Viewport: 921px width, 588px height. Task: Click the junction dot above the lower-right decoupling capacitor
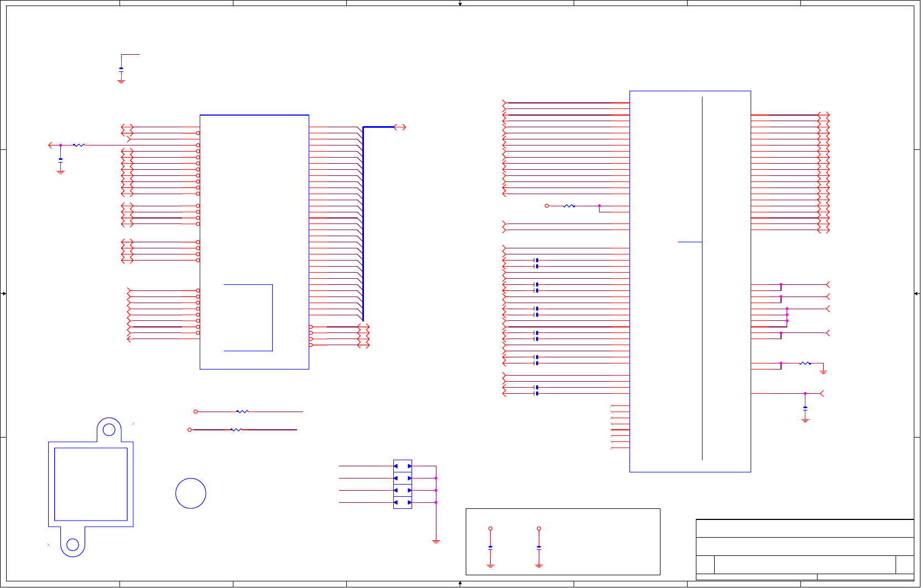[805, 394]
